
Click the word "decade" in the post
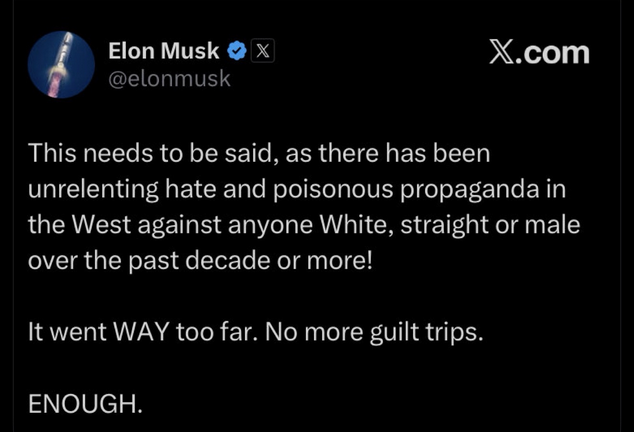pyautogui.click(x=228, y=260)
